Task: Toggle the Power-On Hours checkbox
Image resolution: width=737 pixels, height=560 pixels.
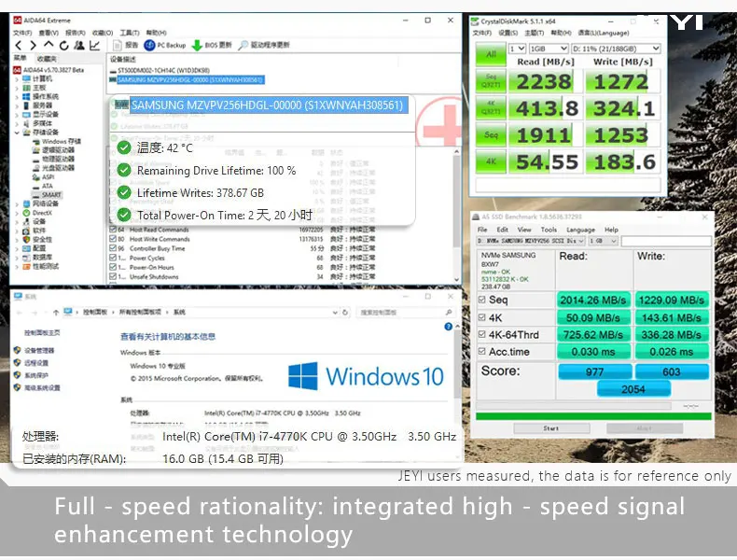Action: (113, 268)
